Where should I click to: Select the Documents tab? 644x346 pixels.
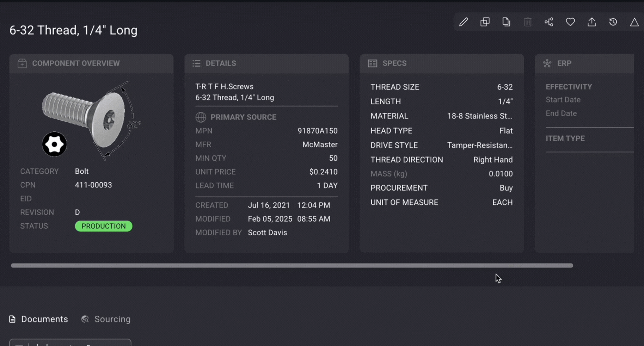38,319
